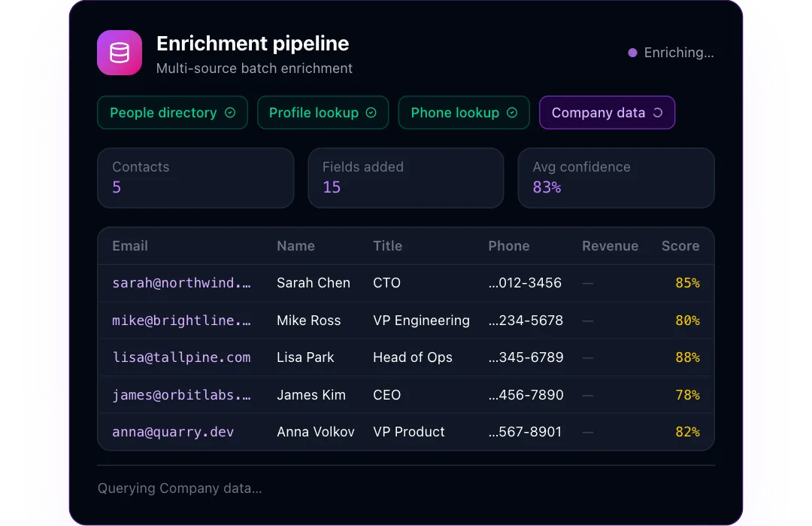Click the CTO title cell
This screenshot has height=526, width=812.
click(387, 283)
